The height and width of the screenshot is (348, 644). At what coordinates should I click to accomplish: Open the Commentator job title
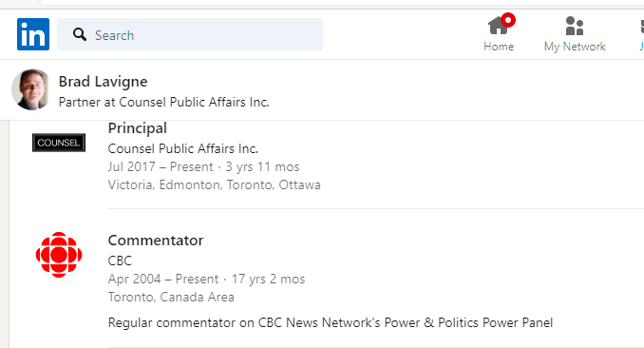(x=156, y=241)
